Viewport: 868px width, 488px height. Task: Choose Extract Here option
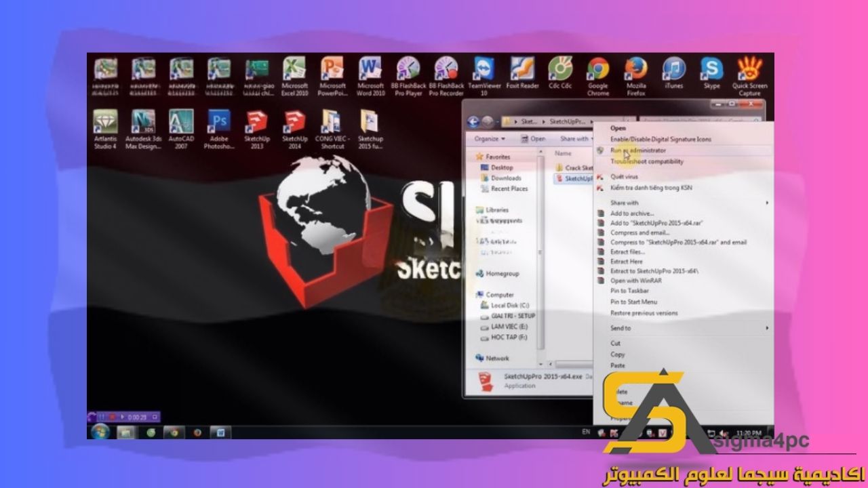click(x=627, y=261)
